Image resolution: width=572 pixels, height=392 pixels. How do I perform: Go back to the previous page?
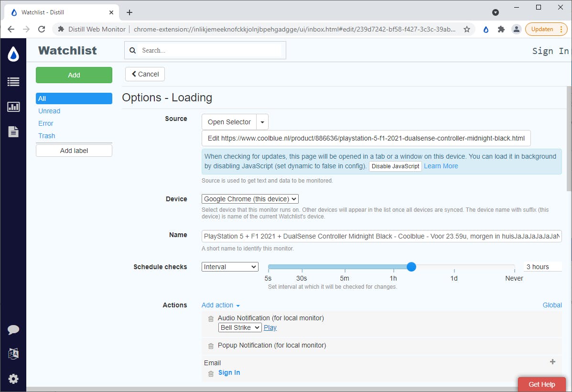point(11,29)
